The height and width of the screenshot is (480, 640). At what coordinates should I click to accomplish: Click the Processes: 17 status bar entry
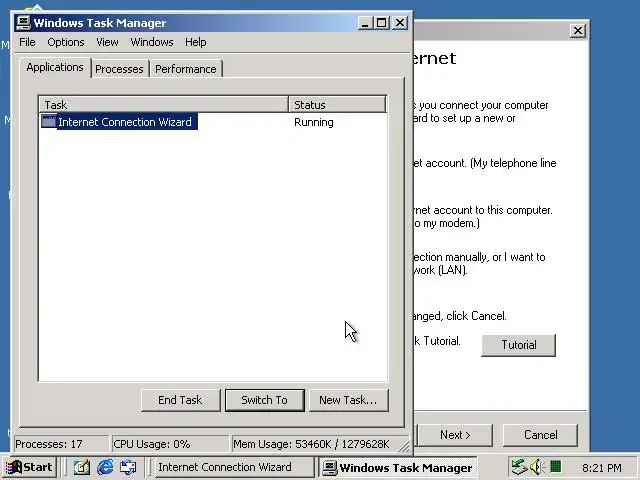tap(61, 444)
